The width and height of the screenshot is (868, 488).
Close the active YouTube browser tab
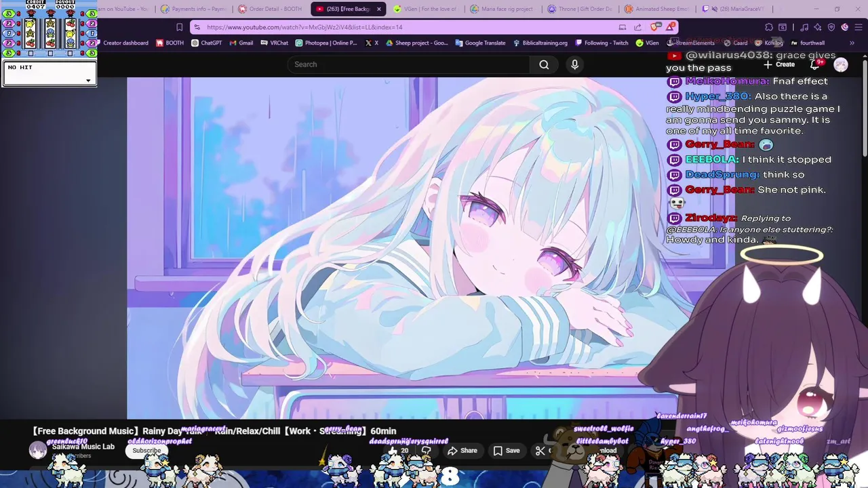click(379, 9)
